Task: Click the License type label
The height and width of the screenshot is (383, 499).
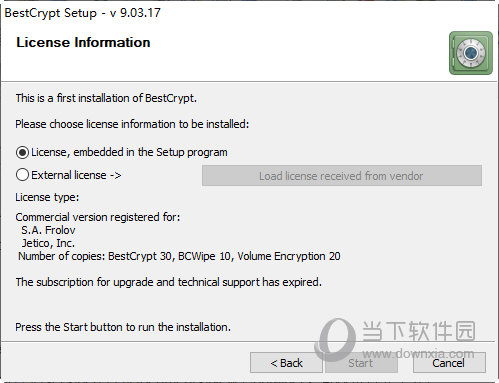Action: click(47, 197)
